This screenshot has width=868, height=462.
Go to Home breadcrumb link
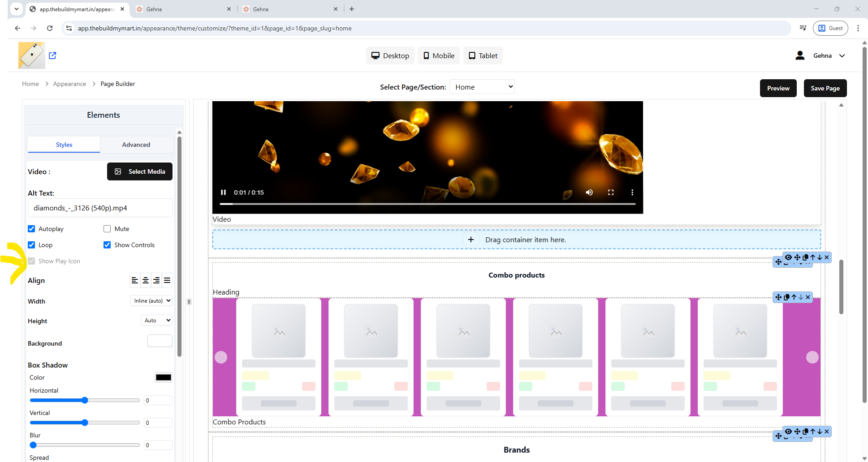30,84
